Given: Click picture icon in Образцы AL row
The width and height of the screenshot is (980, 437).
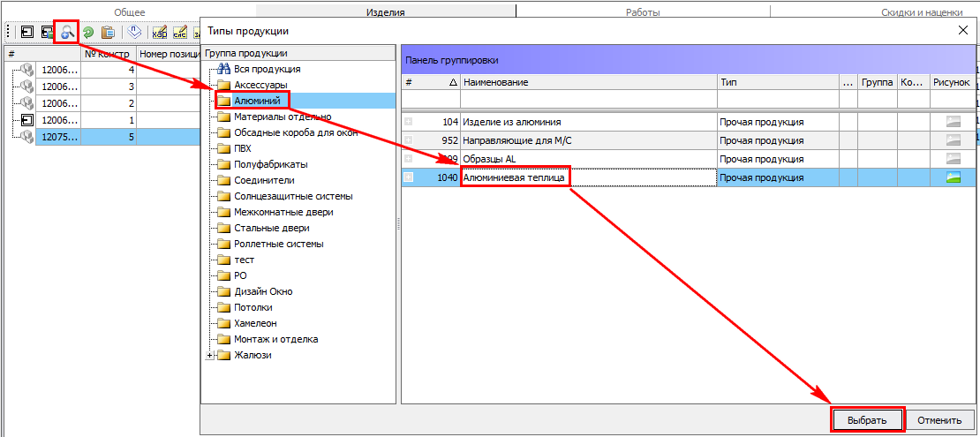Looking at the screenshot, I should coord(953,160).
